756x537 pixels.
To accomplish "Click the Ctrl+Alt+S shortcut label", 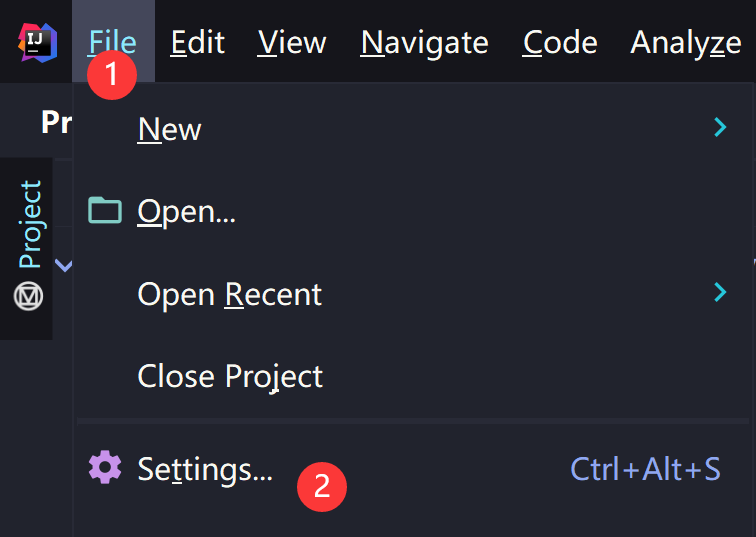I will (645, 469).
